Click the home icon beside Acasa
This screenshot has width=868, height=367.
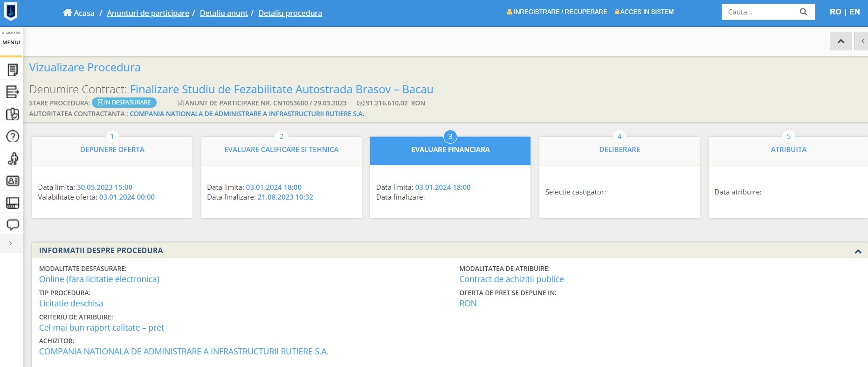click(67, 13)
